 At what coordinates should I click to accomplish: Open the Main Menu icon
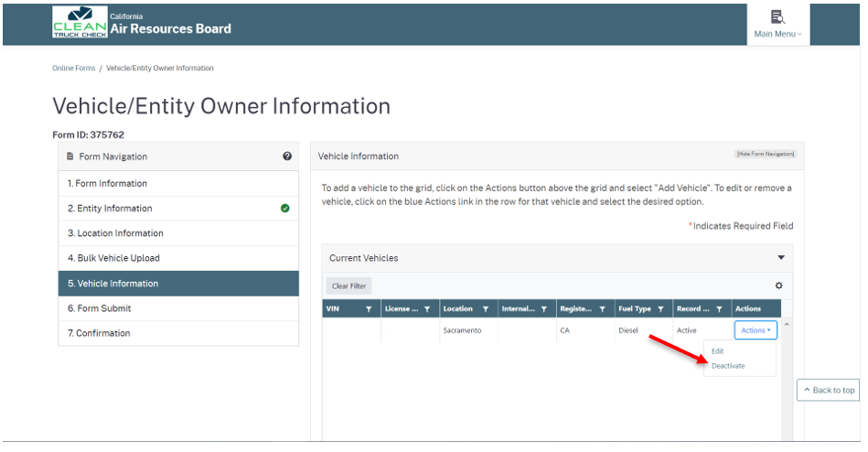[777, 17]
